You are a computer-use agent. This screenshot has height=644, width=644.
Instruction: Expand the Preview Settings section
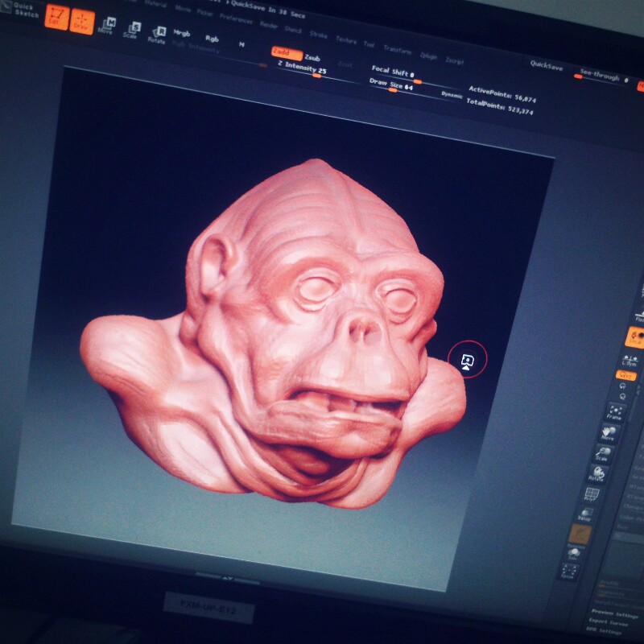pos(614,613)
